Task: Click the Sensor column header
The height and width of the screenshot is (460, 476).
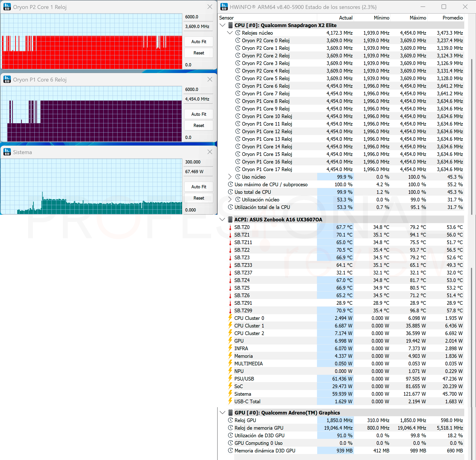Action: (x=267, y=18)
